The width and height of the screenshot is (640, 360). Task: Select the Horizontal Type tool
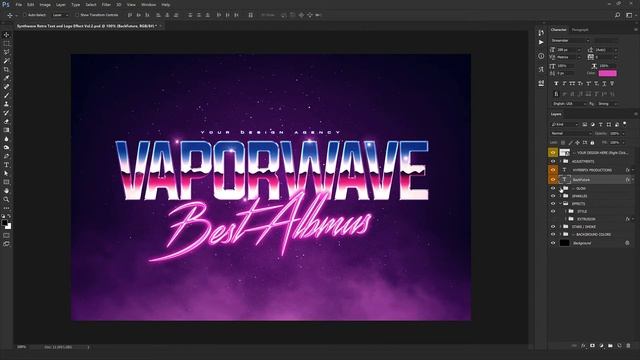(x=7, y=165)
